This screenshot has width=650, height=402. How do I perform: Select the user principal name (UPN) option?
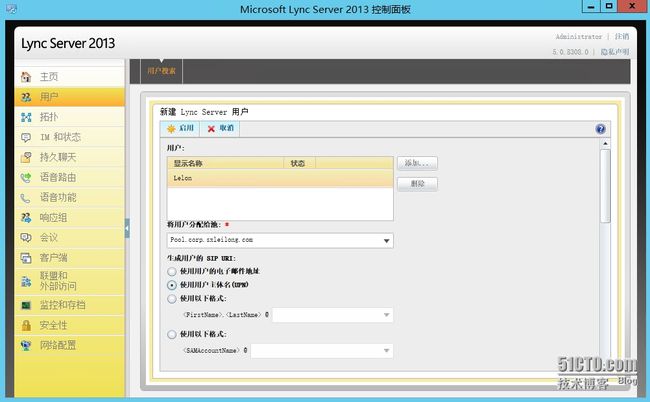172,285
